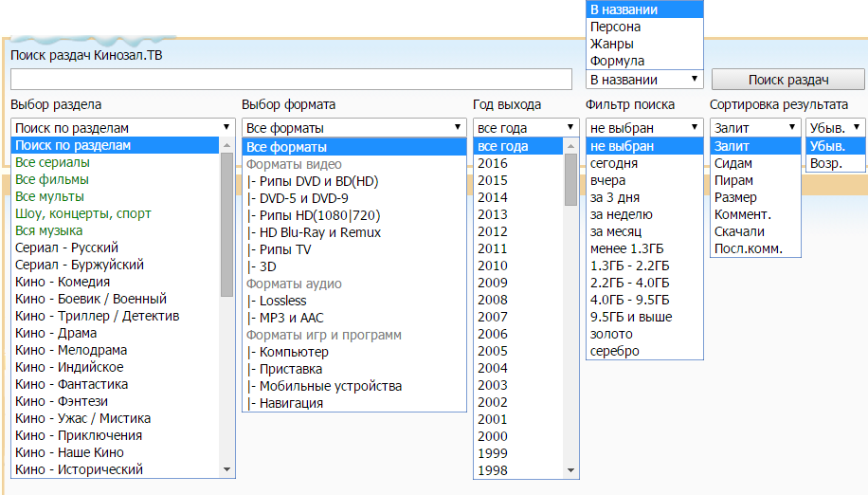Choose 'Возр.' ascending sort order

[825, 163]
